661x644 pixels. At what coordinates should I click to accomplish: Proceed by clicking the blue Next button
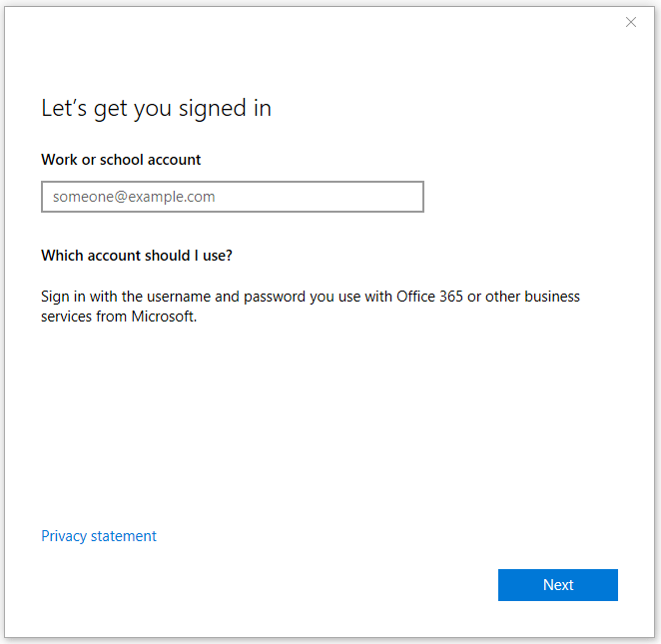point(558,584)
